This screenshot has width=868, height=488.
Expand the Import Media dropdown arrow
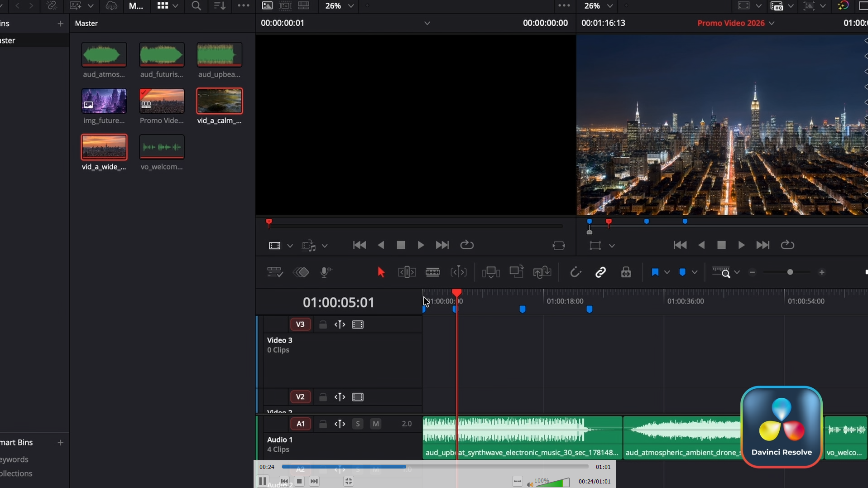(91, 6)
